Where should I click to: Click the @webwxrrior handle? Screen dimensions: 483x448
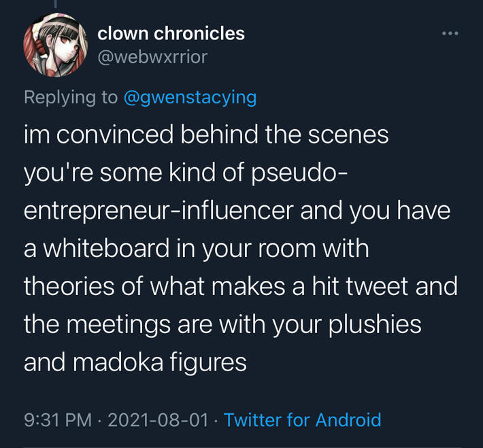tap(152, 57)
